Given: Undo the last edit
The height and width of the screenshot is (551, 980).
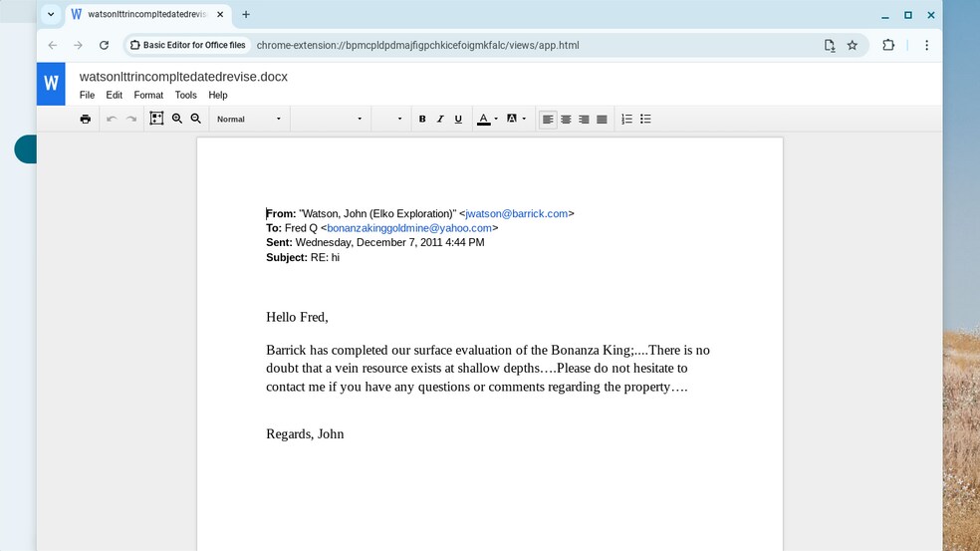Looking at the screenshot, I should point(112,119).
